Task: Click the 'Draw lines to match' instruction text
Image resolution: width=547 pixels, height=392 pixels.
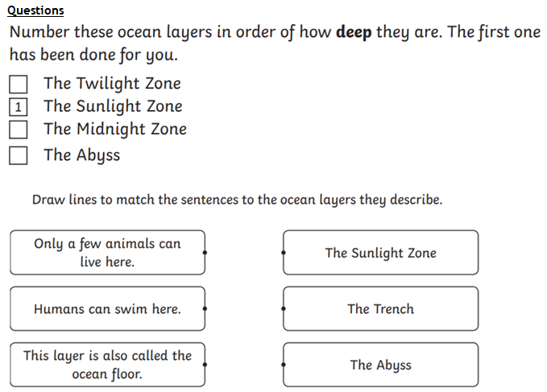Action: coord(237,200)
